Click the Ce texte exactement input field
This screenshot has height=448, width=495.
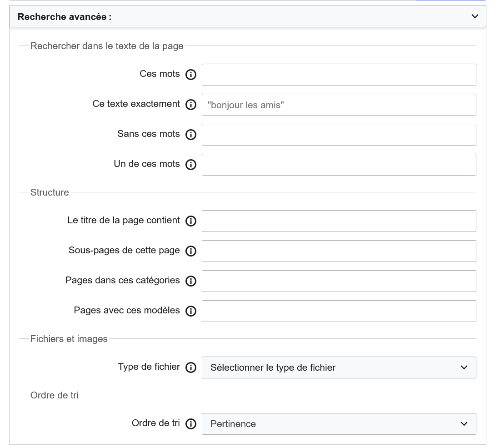point(339,105)
